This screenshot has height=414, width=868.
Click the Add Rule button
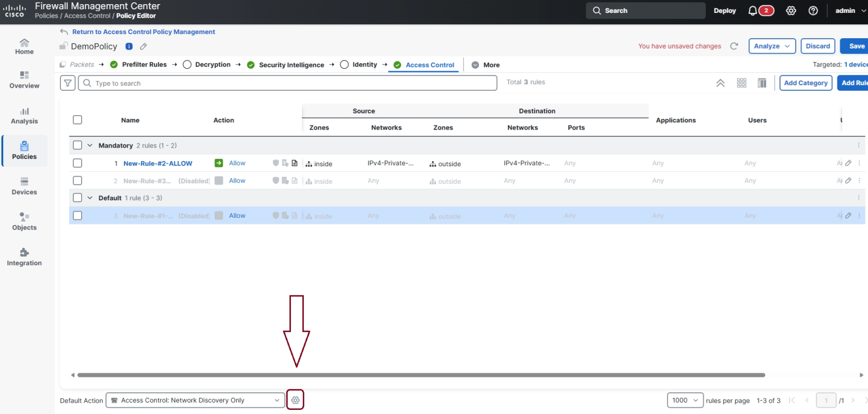pos(853,83)
